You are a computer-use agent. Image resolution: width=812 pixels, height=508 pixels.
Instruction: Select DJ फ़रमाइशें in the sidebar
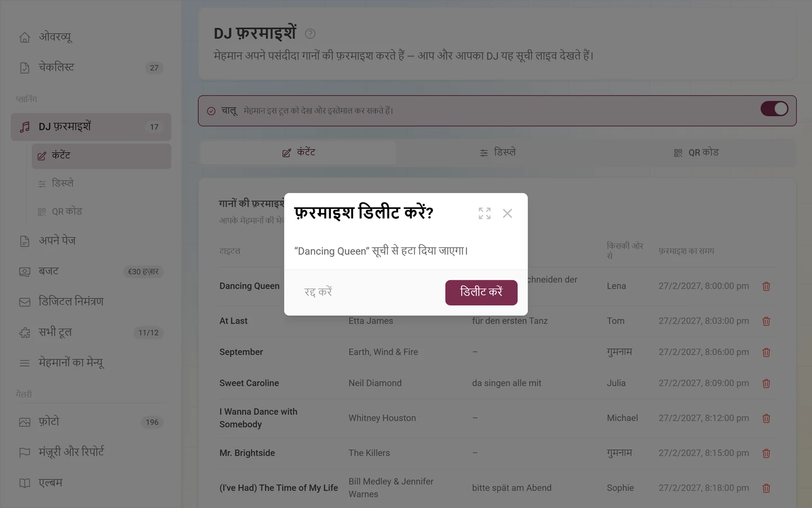pyautogui.click(x=91, y=127)
